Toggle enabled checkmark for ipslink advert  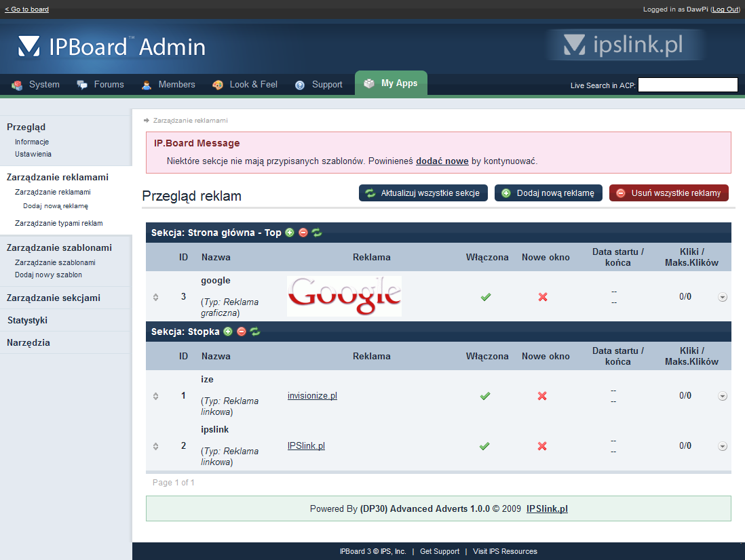484,446
